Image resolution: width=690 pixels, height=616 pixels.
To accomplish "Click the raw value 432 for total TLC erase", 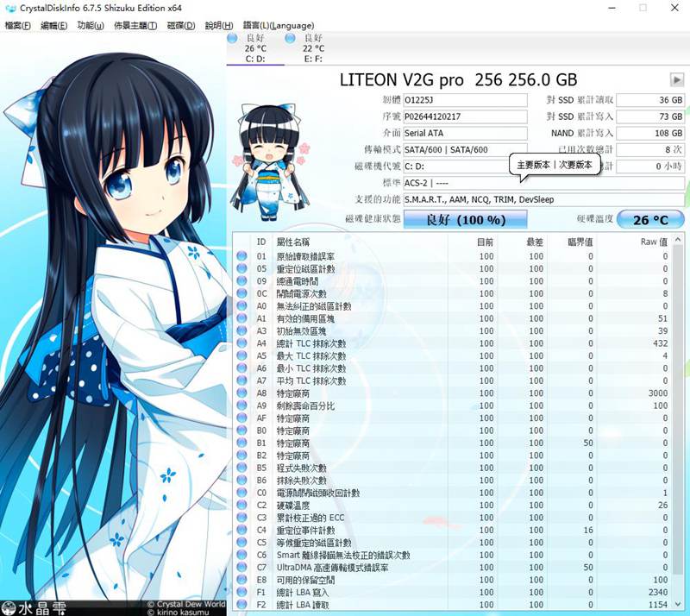I will [x=660, y=343].
